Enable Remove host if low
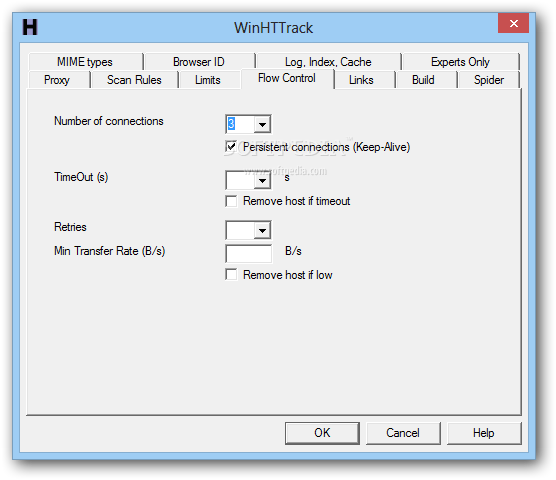556x480 pixels. point(231,275)
